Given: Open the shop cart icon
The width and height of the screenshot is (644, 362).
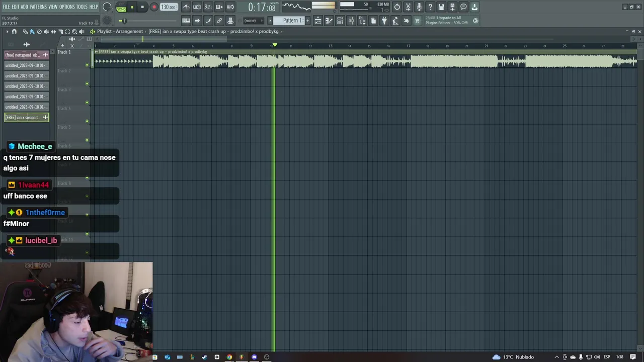Looking at the screenshot, I should 417,21.
